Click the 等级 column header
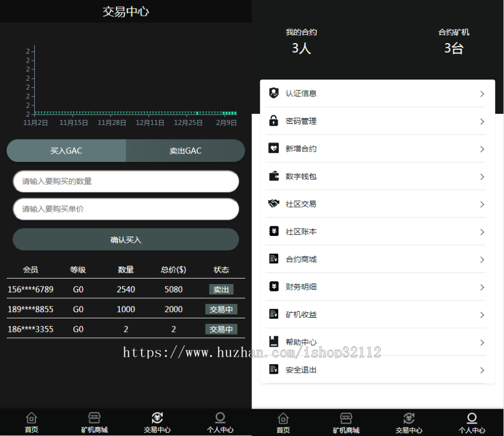The image size is (504, 436). pos(78,270)
